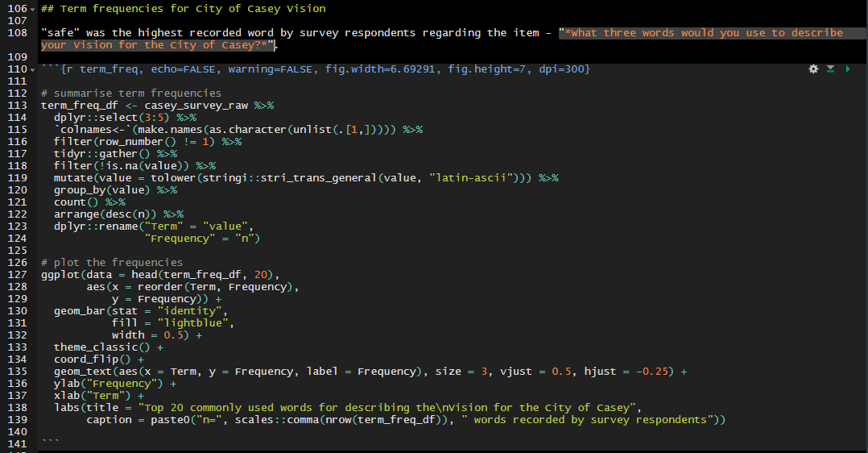Image resolution: width=868 pixels, height=453 pixels.
Task: Click the string "latin-ascii" on line 119
Action: coord(471,178)
